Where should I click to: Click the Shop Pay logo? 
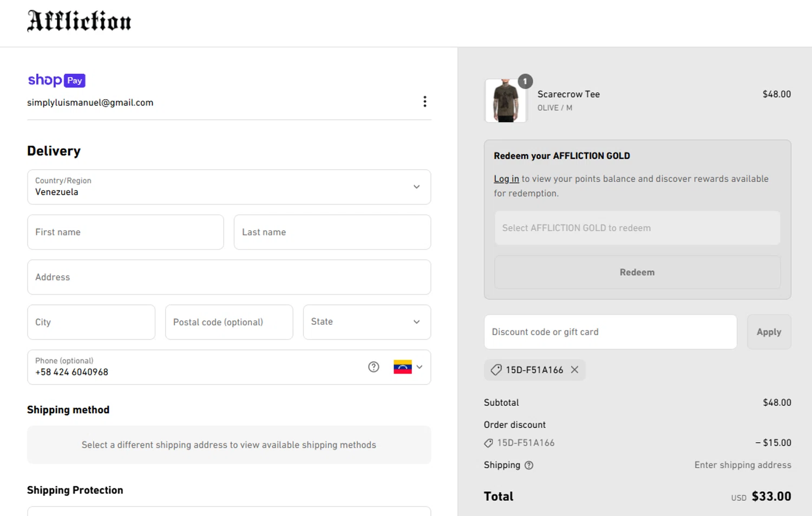(56, 80)
